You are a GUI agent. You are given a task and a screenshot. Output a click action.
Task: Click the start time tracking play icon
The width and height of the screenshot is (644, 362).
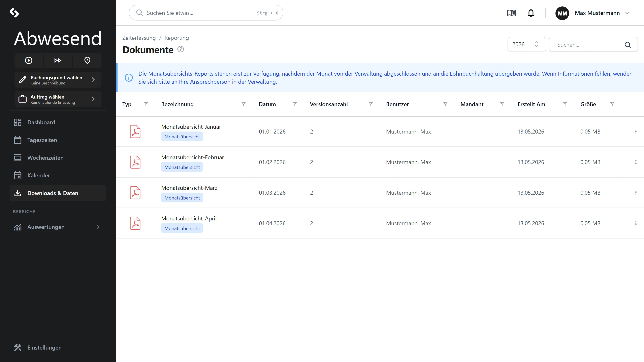(29, 61)
